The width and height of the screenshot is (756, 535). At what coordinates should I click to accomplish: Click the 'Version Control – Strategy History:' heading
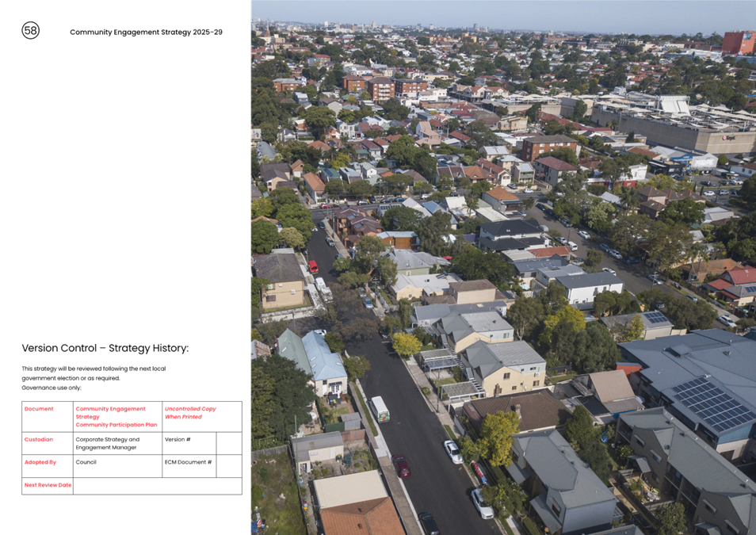[x=105, y=348]
